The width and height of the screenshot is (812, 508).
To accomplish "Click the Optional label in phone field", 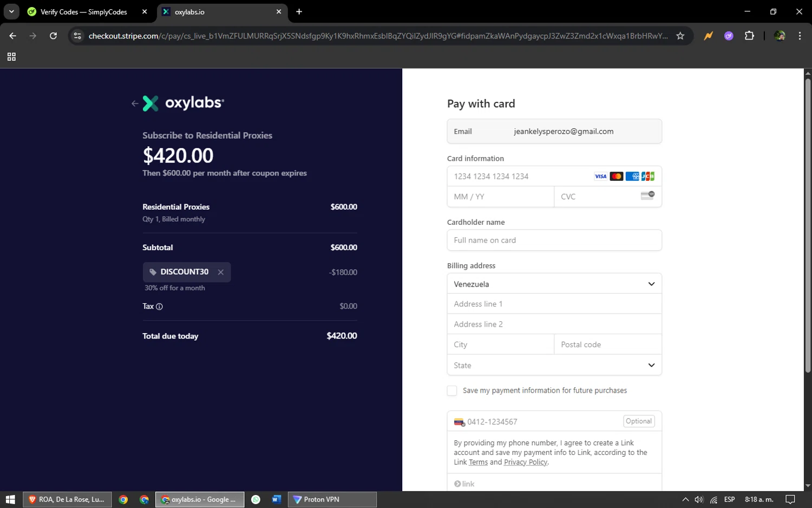I will [x=639, y=421].
